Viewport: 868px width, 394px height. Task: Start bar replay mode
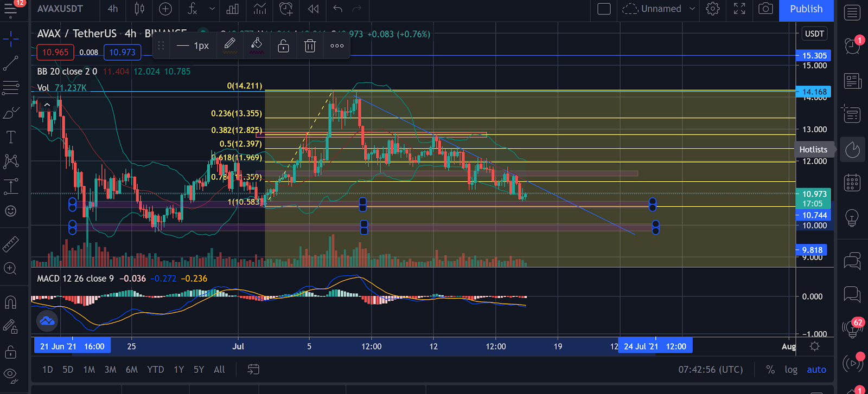313,9
